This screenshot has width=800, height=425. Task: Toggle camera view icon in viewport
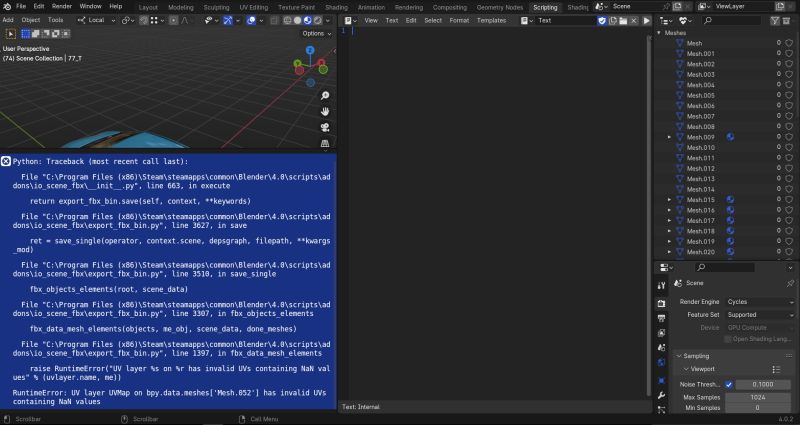pos(325,128)
